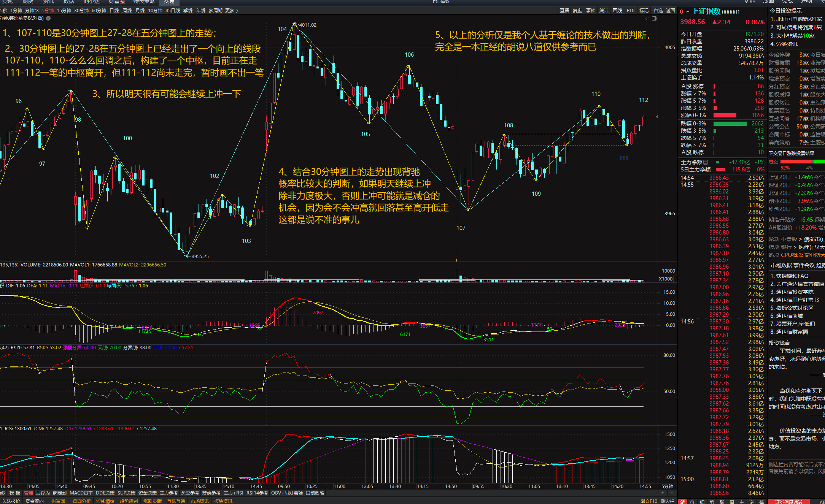Image resolution: width=825 pixels, height=504 pixels.
Task: Select the SUP决策 indicator template
Action: click(x=126, y=493)
